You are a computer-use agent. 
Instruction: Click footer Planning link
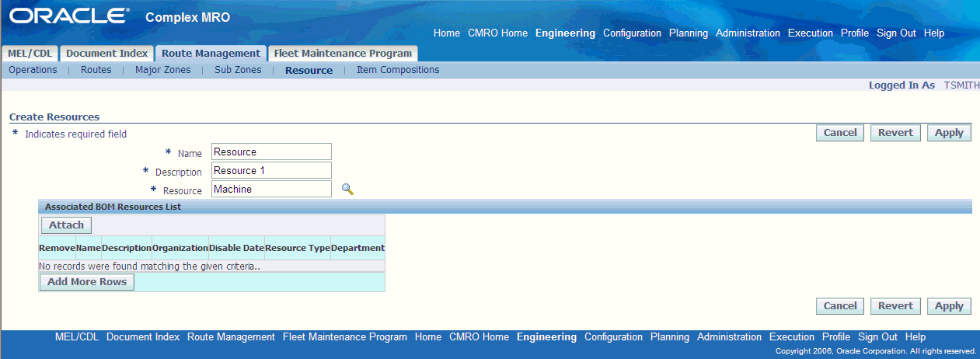click(x=670, y=337)
